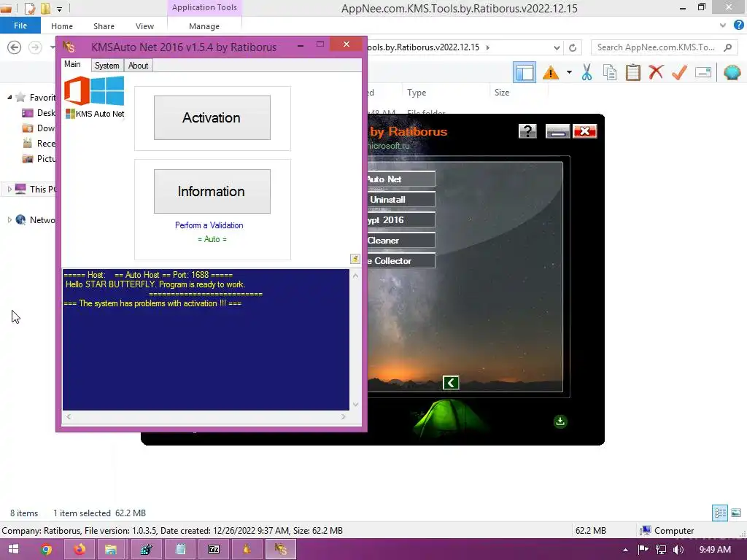Refresh the Explorer folder view
The width and height of the screenshot is (747, 560).
[573, 47]
